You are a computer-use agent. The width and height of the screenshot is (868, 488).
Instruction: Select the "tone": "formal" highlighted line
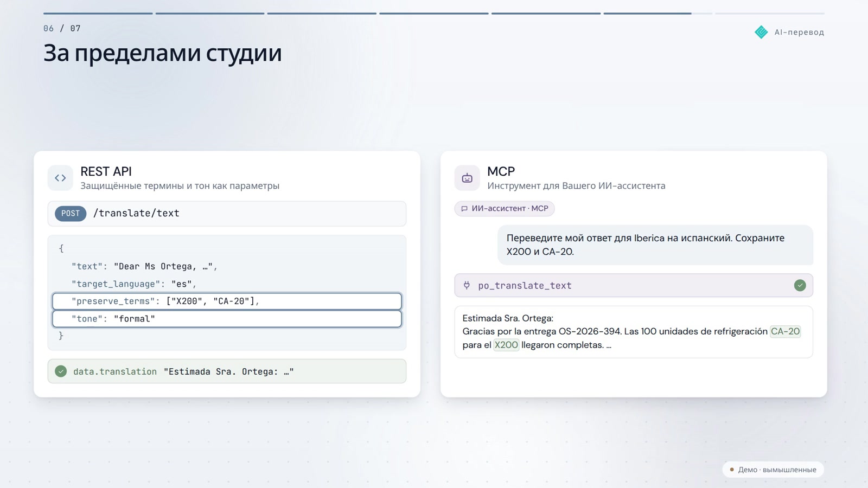point(227,319)
